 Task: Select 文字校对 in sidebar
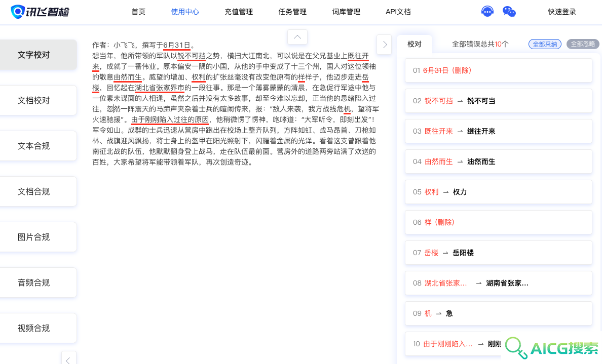click(37, 55)
